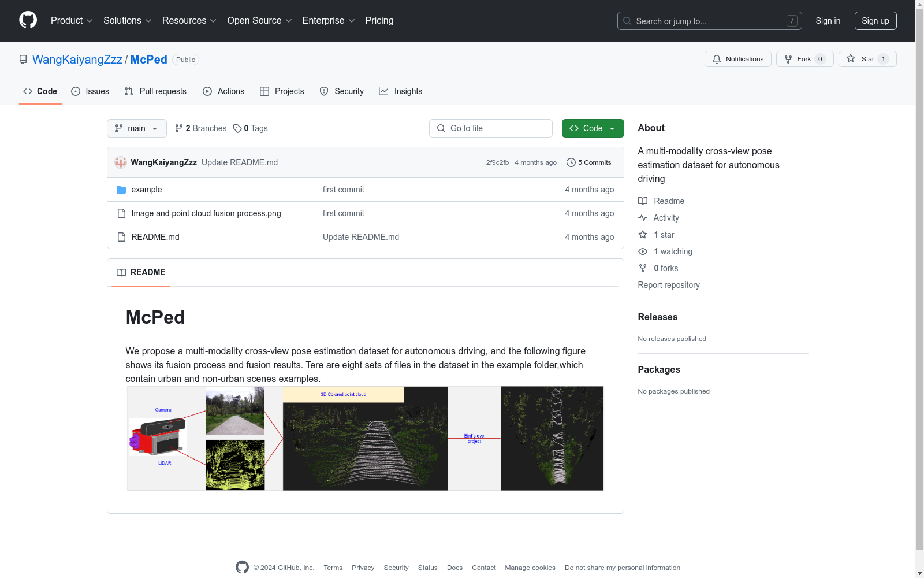The width and height of the screenshot is (924, 578).
Task: Click footer Docs link
Action: [x=455, y=568]
